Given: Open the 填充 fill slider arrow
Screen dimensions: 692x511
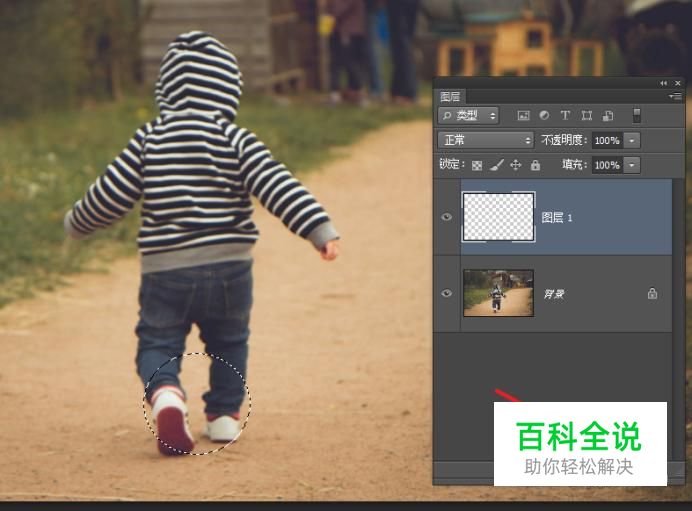Looking at the screenshot, I should [x=632, y=165].
